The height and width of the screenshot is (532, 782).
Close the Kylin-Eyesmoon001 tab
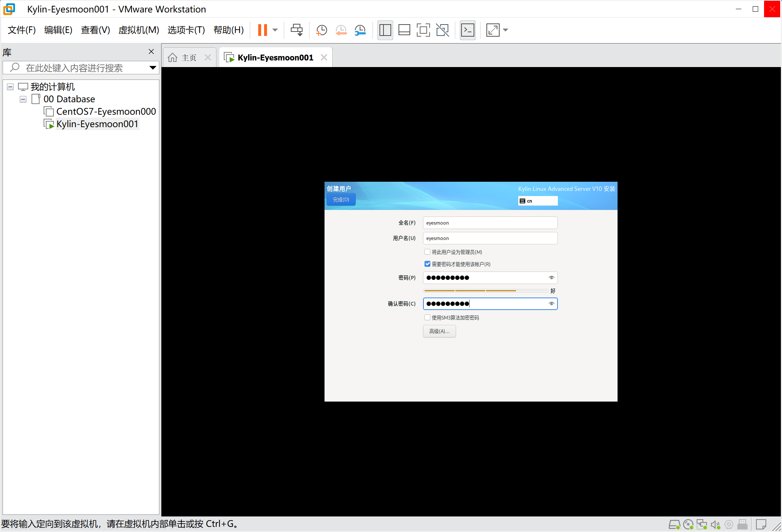pyautogui.click(x=324, y=58)
